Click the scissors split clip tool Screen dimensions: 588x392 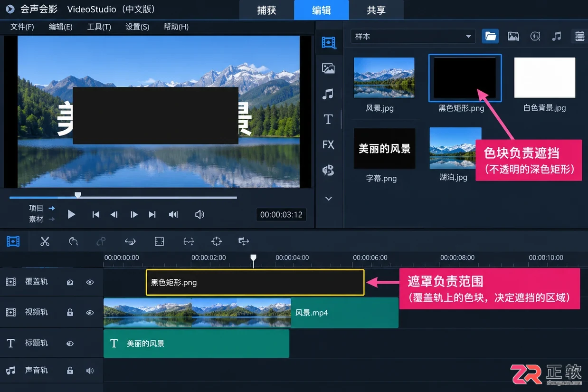pos(45,241)
